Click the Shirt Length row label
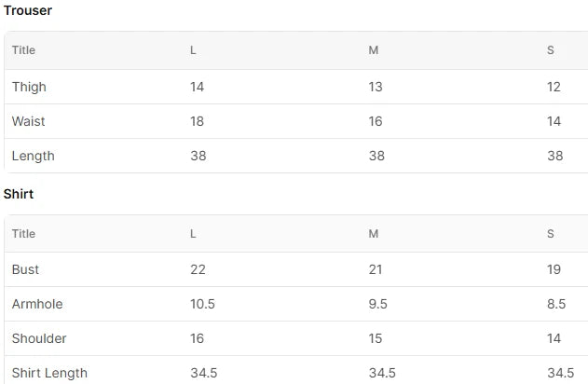The height and width of the screenshot is (384, 588). (x=49, y=373)
